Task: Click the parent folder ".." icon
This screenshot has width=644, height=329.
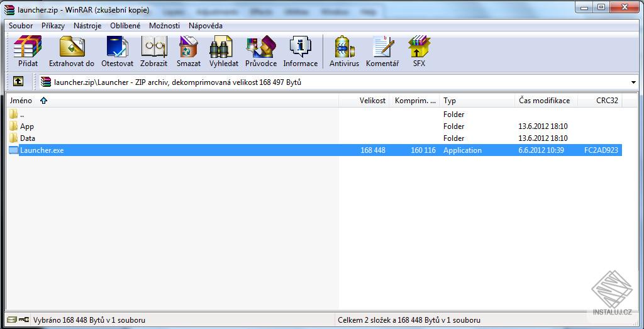Action: (x=14, y=114)
